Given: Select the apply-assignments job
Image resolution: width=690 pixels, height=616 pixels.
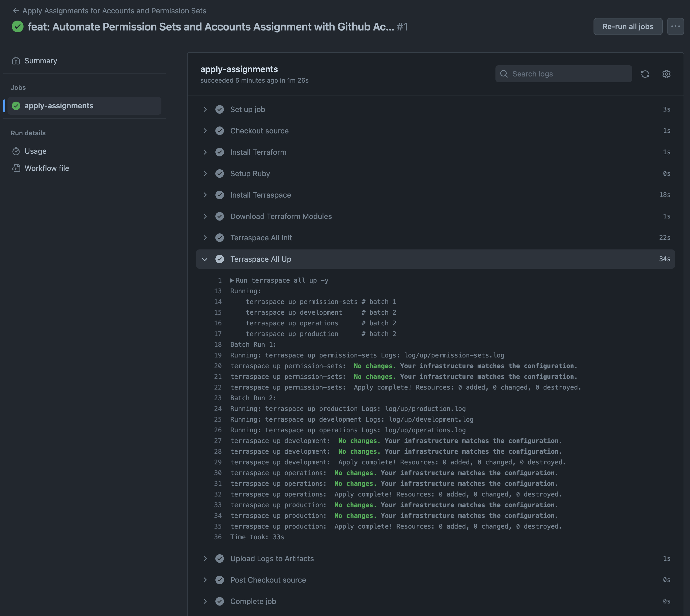Looking at the screenshot, I should click(x=84, y=106).
